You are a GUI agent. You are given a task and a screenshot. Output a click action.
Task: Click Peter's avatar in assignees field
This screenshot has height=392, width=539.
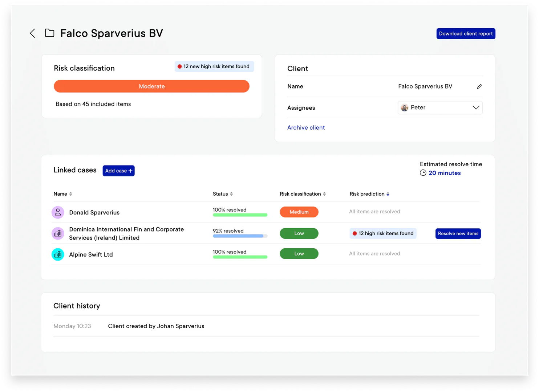[404, 108]
